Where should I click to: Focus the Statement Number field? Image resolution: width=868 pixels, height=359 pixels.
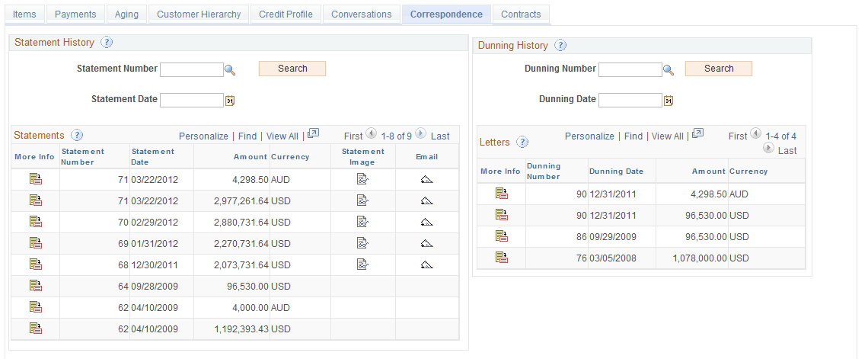click(x=192, y=69)
